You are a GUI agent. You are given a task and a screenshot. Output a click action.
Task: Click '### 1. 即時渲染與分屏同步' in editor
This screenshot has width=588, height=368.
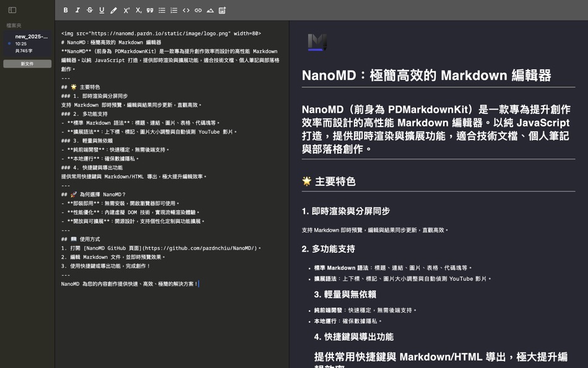(x=95, y=96)
